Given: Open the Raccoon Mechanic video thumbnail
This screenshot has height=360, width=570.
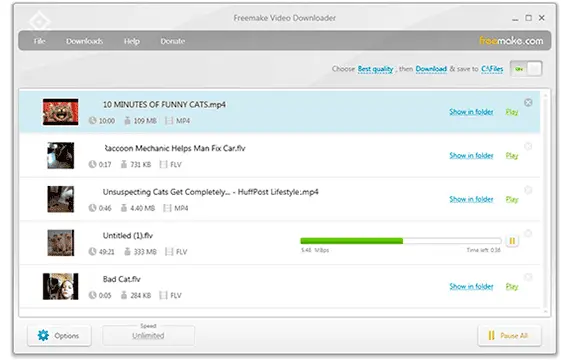Looking at the screenshot, I should (60, 156).
